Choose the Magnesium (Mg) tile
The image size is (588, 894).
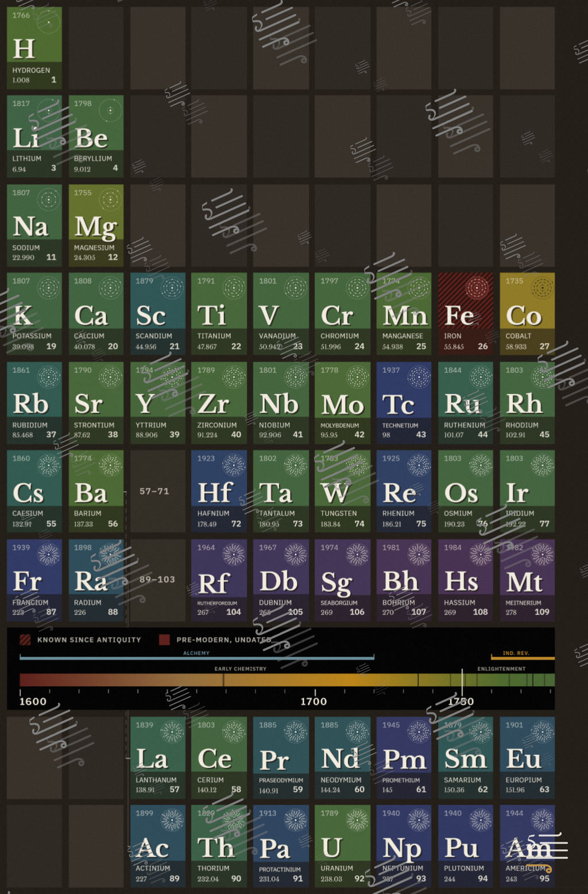[96, 225]
